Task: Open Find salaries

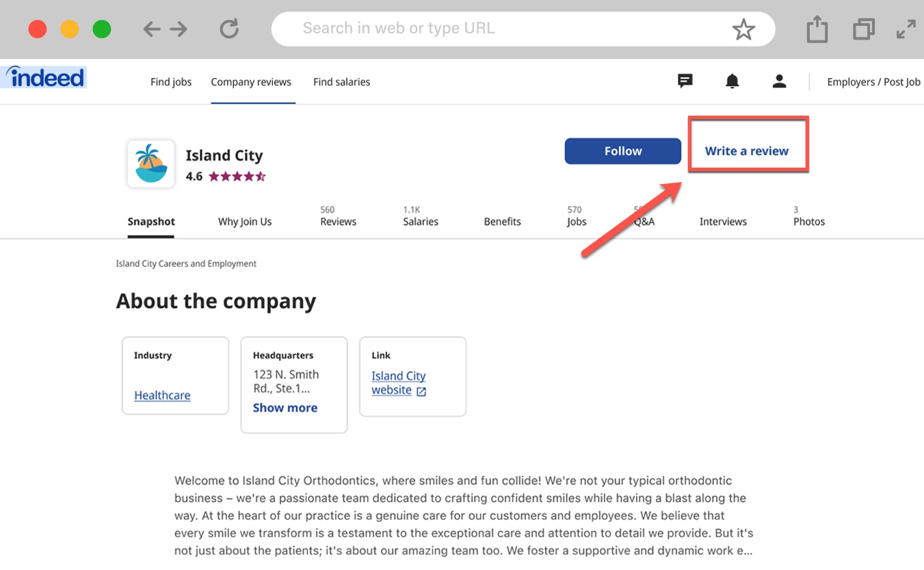Action: click(341, 82)
